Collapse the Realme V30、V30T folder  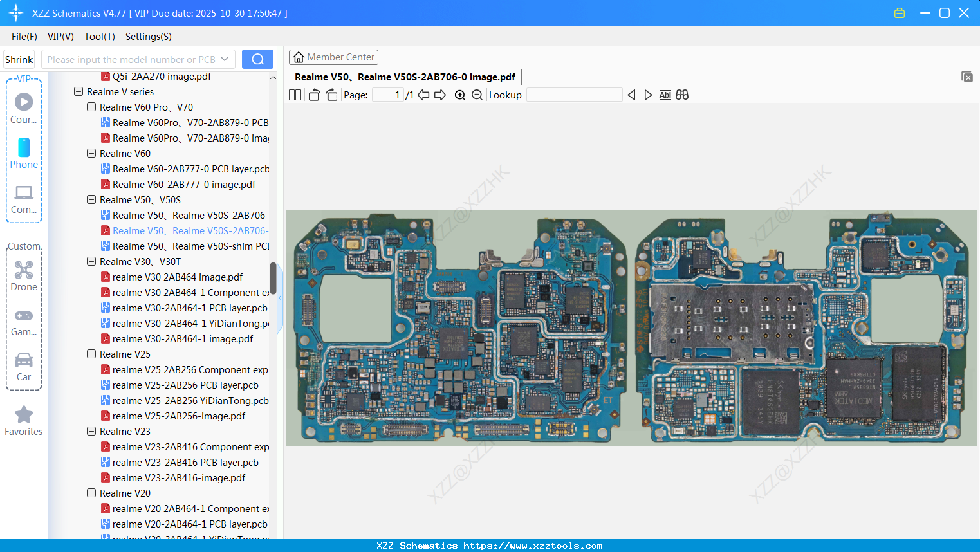coord(91,262)
